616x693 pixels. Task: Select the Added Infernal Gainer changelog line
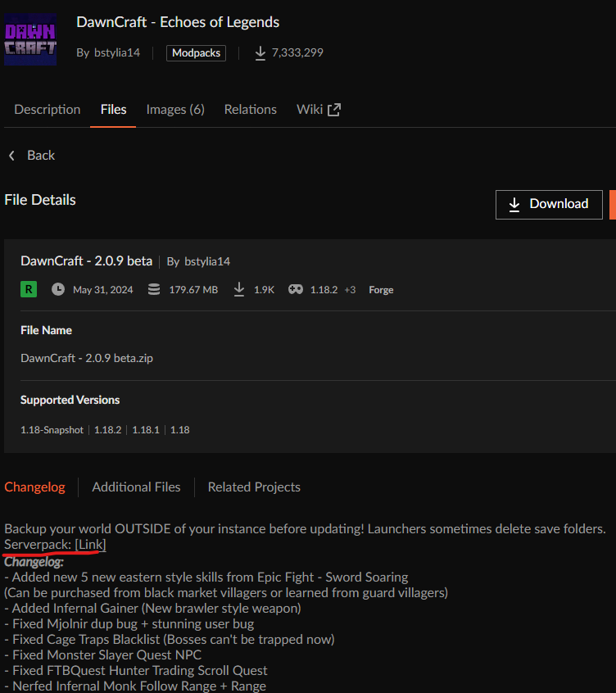tap(152, 609)
